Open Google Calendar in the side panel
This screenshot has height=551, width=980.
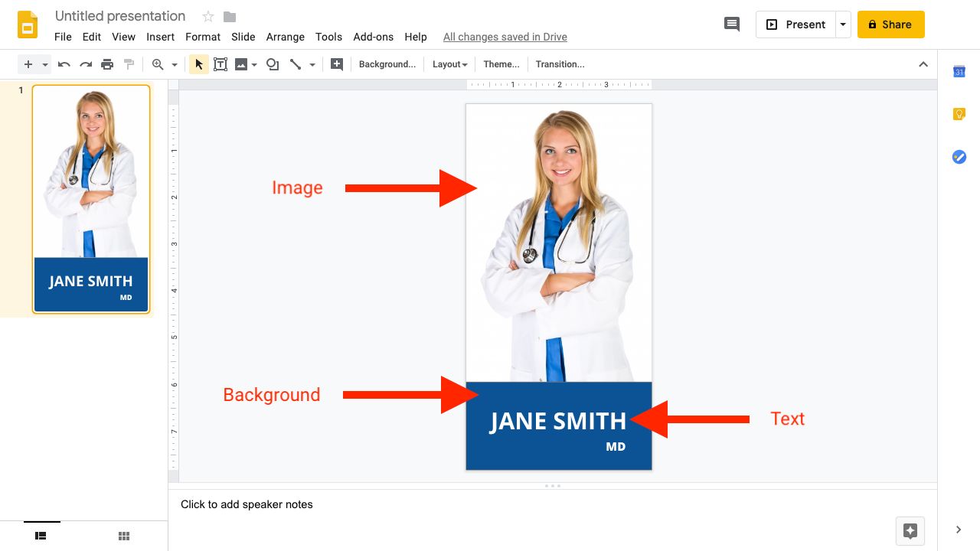coord(959,71)
